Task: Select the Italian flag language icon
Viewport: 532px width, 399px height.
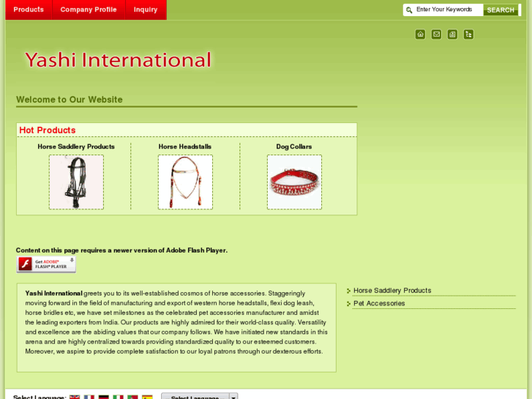Action: [118, 397]
